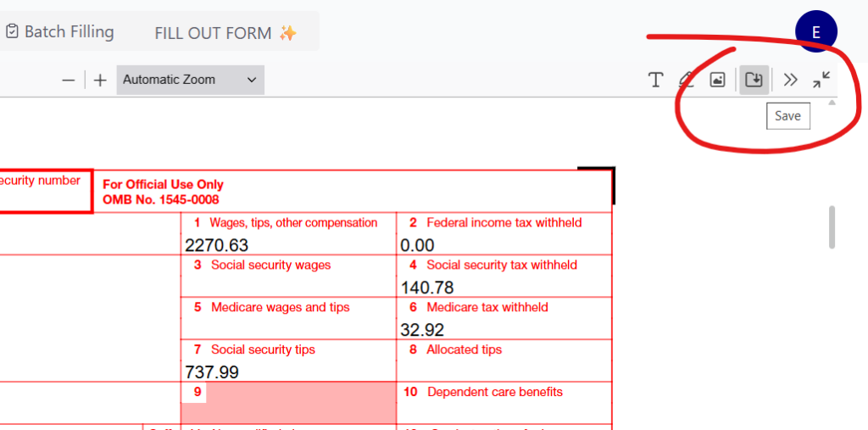
Task: Click the zoom out minus icon
Action: [69, 81]
